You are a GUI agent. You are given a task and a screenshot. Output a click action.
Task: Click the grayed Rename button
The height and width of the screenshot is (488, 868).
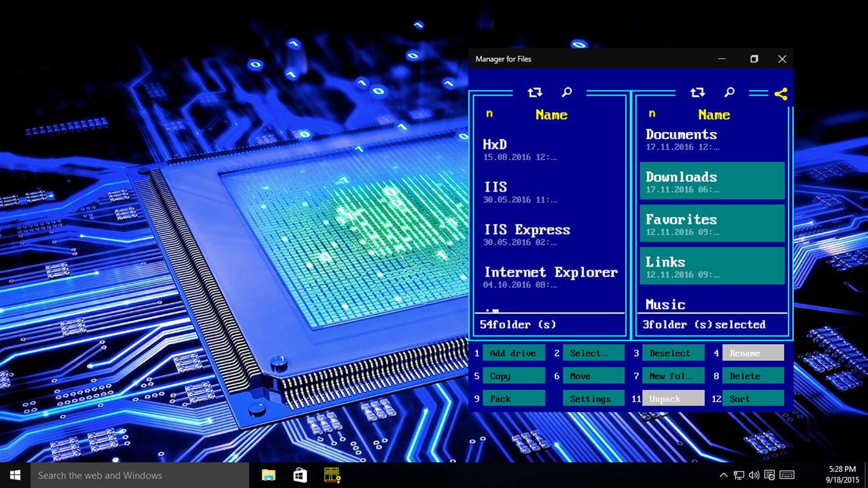click(753, 353)
